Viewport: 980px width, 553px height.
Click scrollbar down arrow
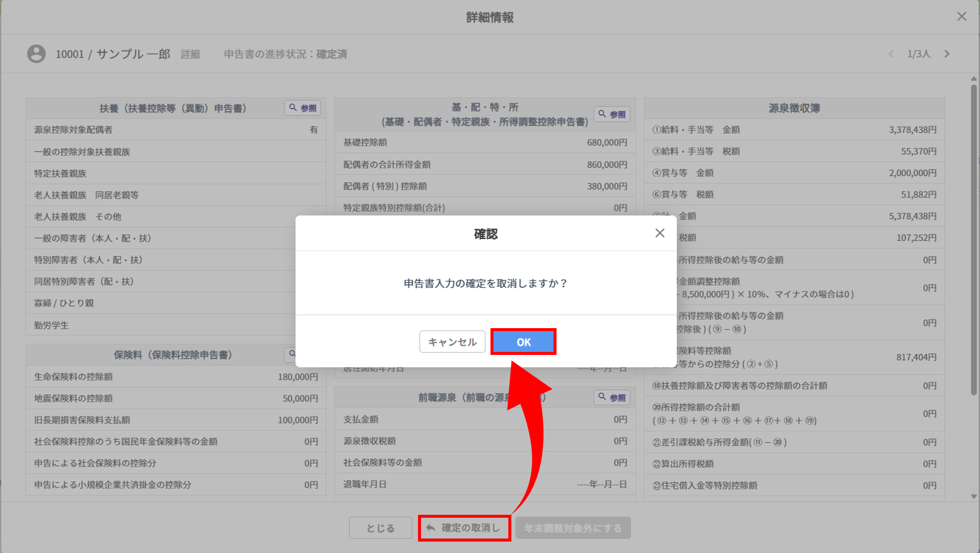(974, 496)
